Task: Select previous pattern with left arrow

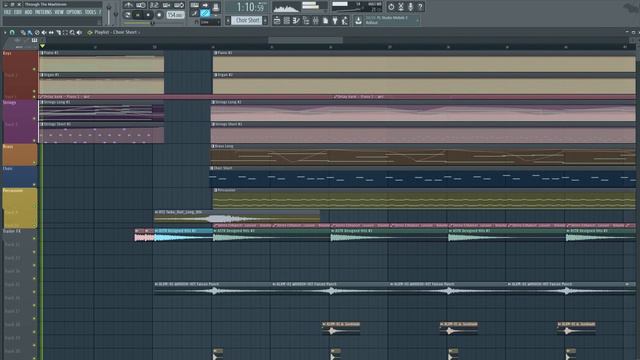Action: (228, 20)
